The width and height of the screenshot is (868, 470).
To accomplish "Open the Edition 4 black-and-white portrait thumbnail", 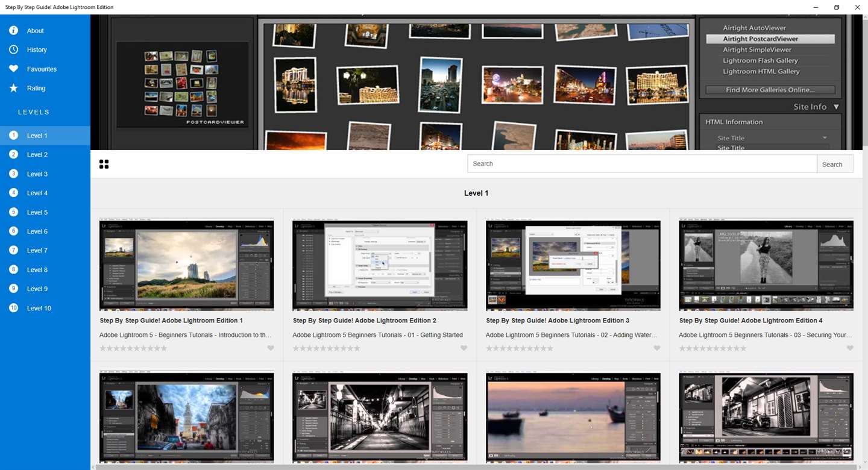I will (x=766, y=265).
